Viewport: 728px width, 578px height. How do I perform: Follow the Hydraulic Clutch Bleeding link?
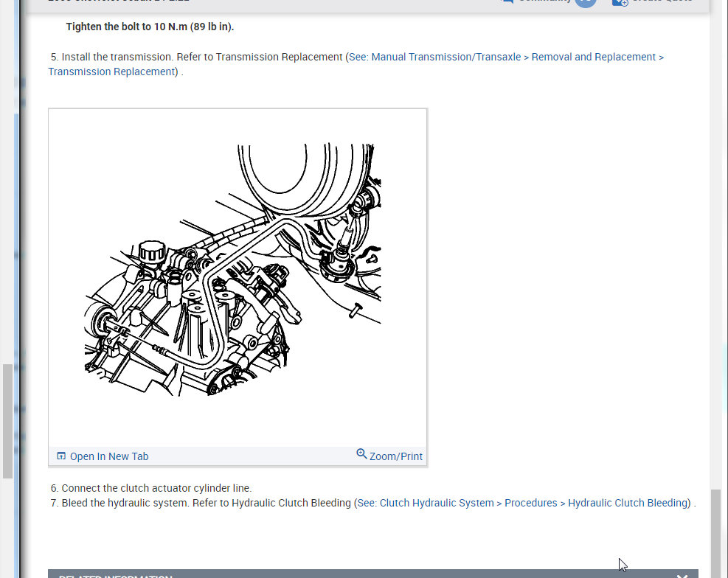[524, 503]
